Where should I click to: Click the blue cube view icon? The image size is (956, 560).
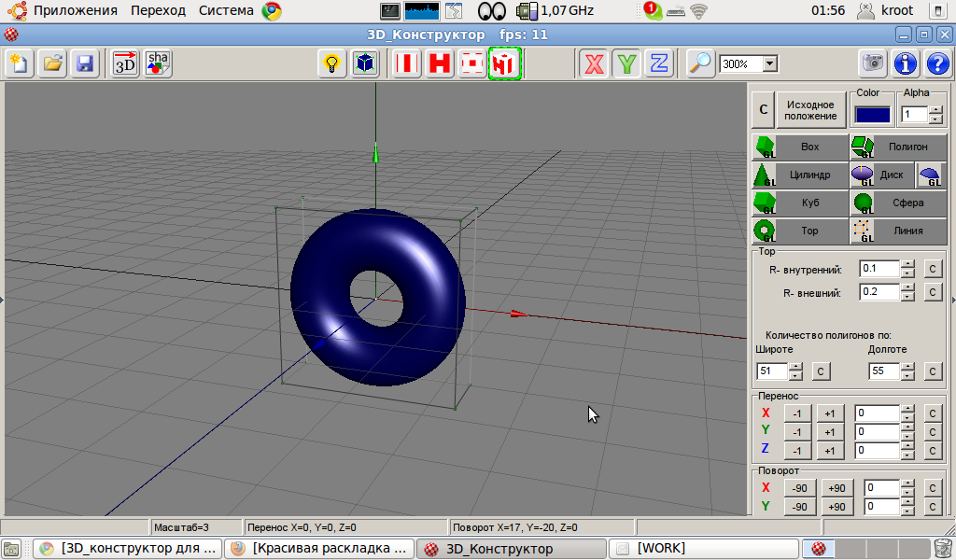click(365, 63)
